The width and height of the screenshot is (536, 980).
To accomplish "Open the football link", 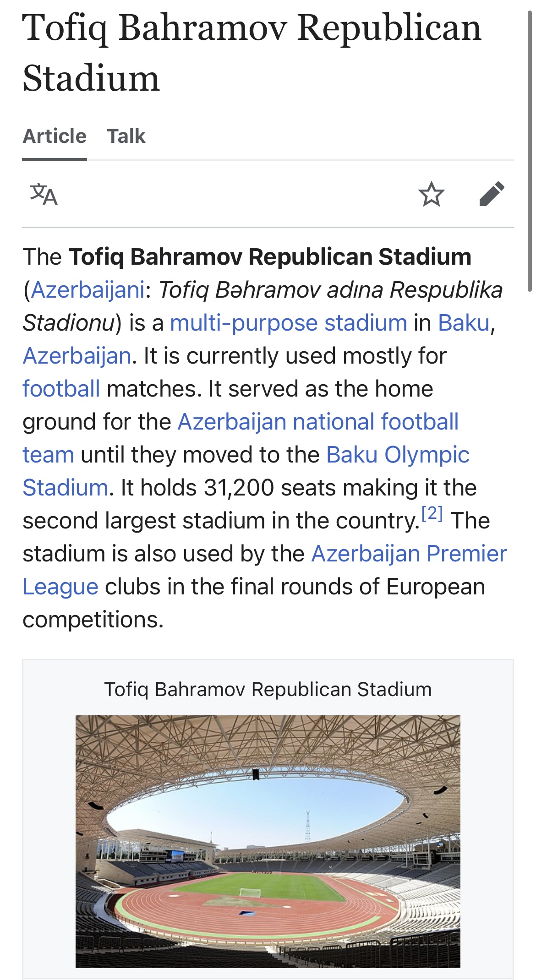I will [x=61, y=389].
